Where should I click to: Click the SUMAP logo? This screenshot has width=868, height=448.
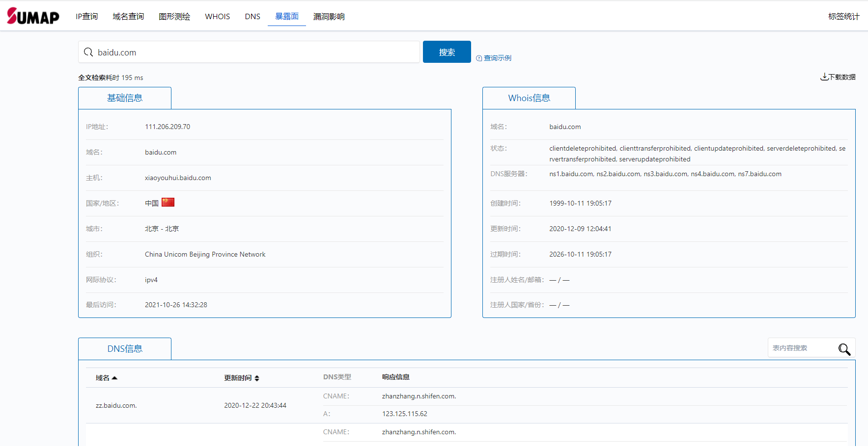pos(33,16)
